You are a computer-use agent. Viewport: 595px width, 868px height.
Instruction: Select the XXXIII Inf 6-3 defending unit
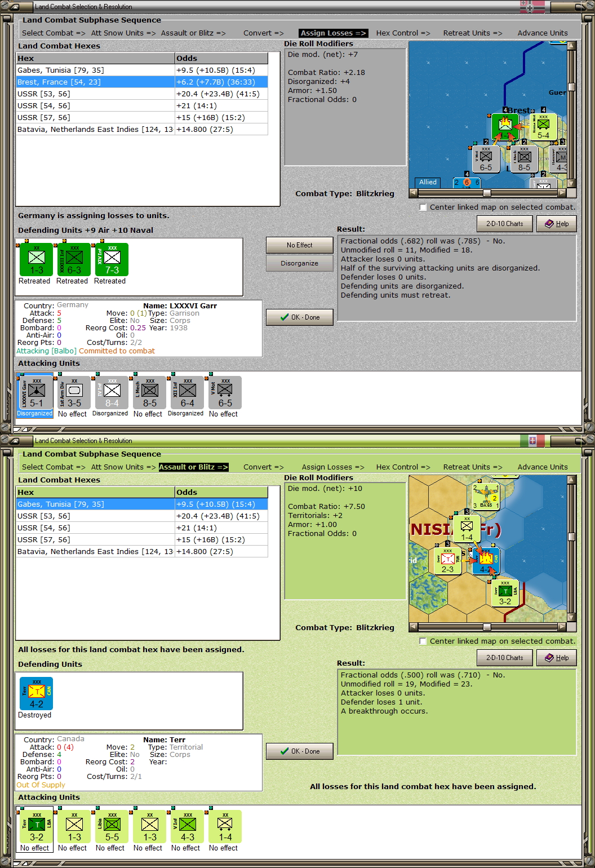[x=74, y=259]
